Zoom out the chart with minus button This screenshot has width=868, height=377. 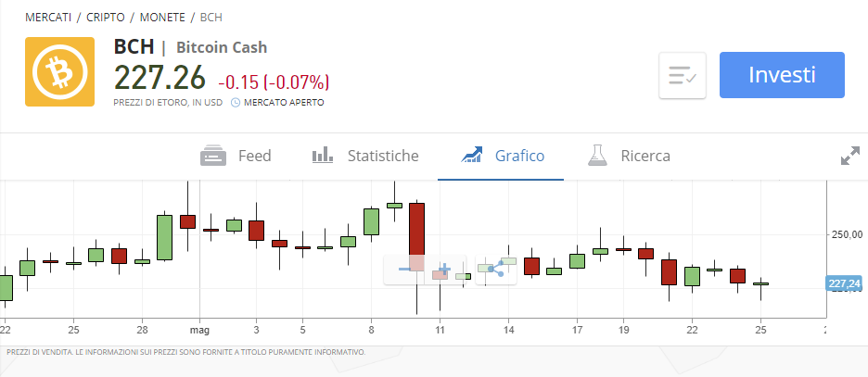404,270
